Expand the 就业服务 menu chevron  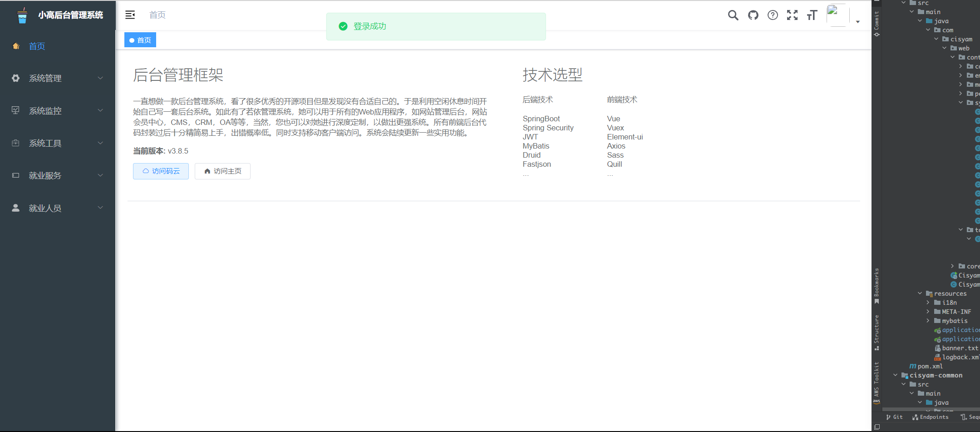100,175
